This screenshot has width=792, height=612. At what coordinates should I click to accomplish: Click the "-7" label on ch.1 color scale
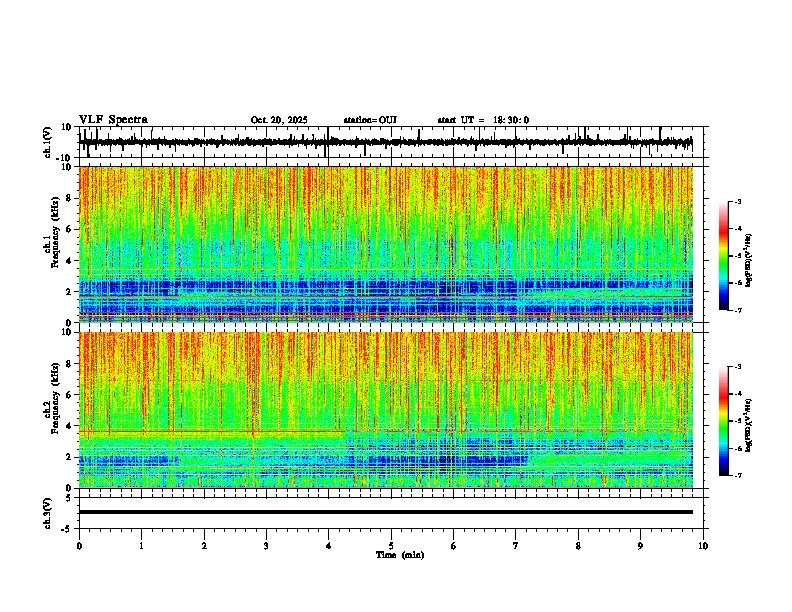[738, 310]
